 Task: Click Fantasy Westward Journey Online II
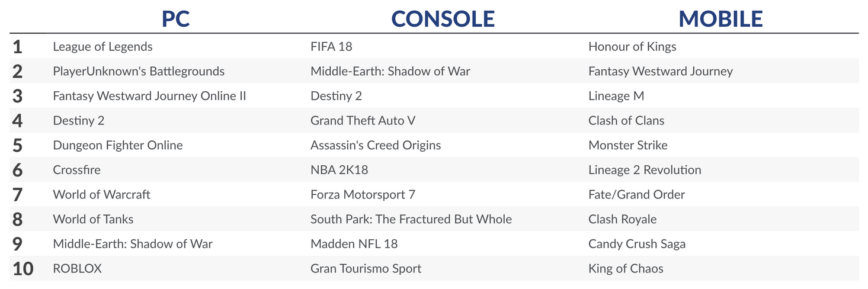click(x=149, y=96)
